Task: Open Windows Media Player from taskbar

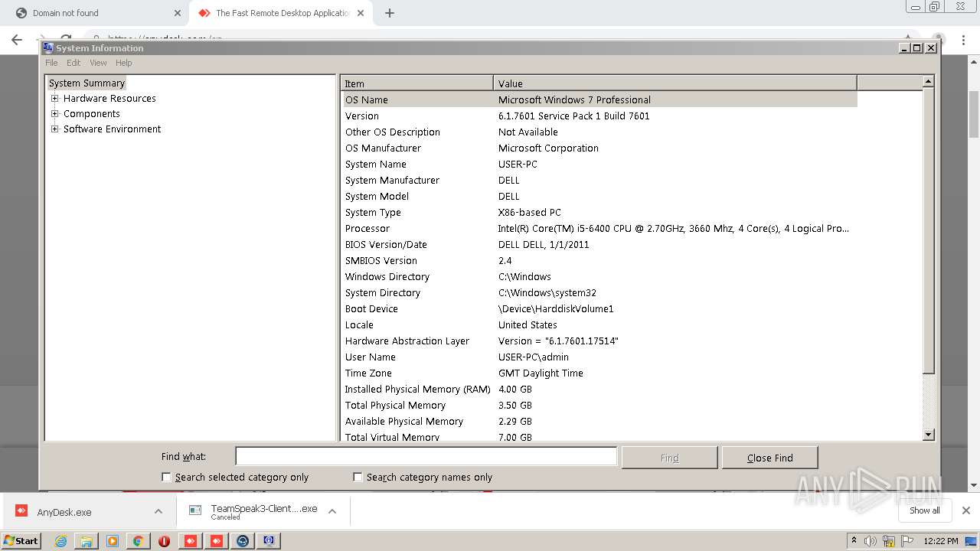Action: click(113, 541)
